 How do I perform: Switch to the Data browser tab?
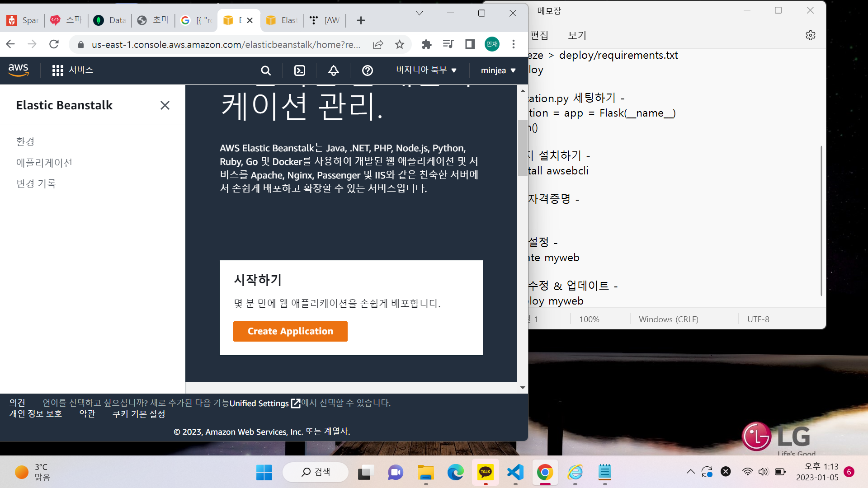(110, 20)
